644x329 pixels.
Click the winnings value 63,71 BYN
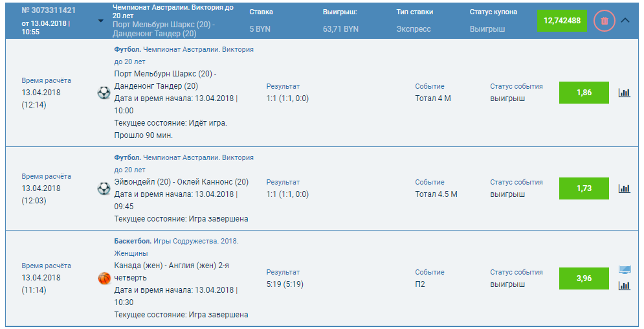coord(340,29)
